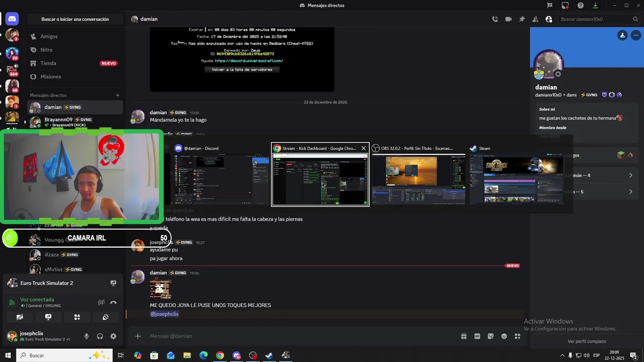Toggle noise suppression in voice panel
The height and width of the screenshot is (362, 644).
[x=101, y=302]
